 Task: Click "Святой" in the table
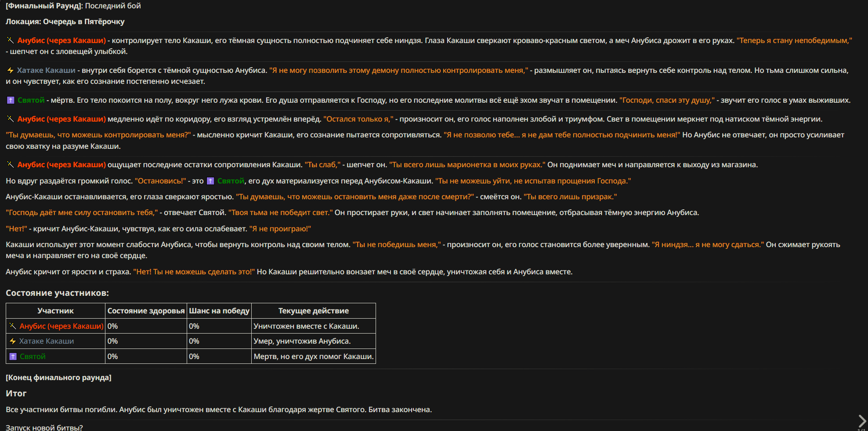pos(33,356)
